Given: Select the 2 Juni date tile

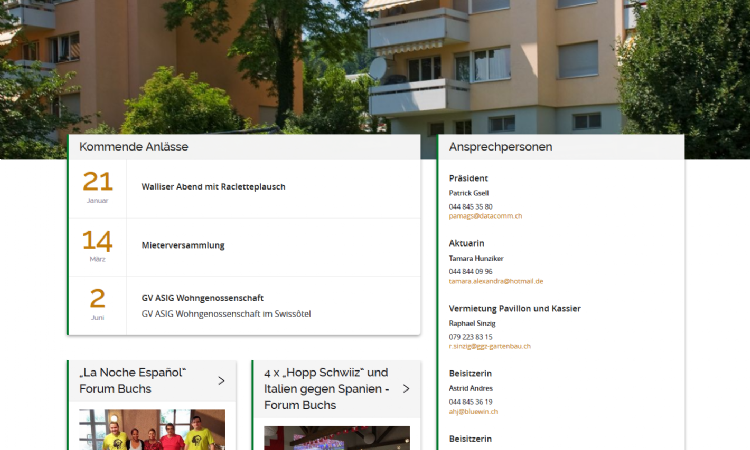Looking at the screenshot, I should [98, 306].
